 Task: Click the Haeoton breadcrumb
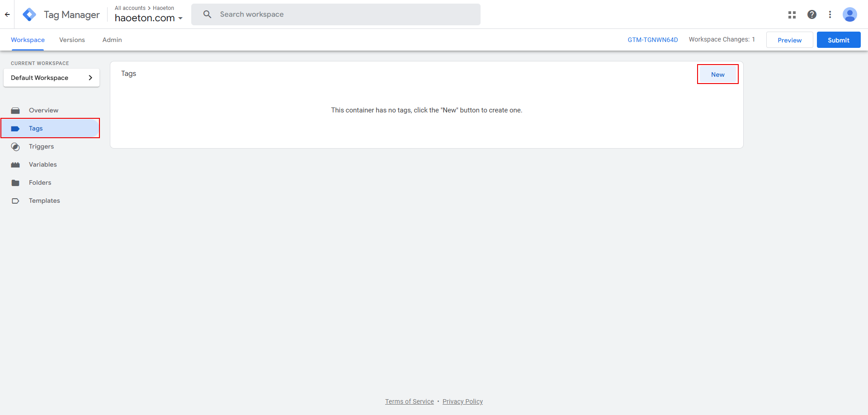pos(163,8)
